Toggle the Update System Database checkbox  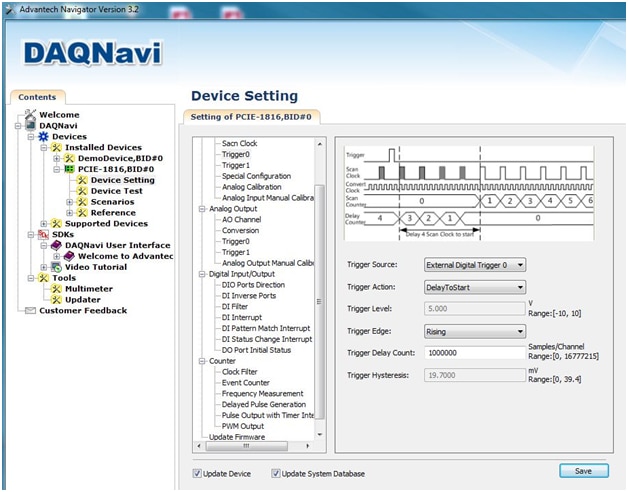coord(276,473)
